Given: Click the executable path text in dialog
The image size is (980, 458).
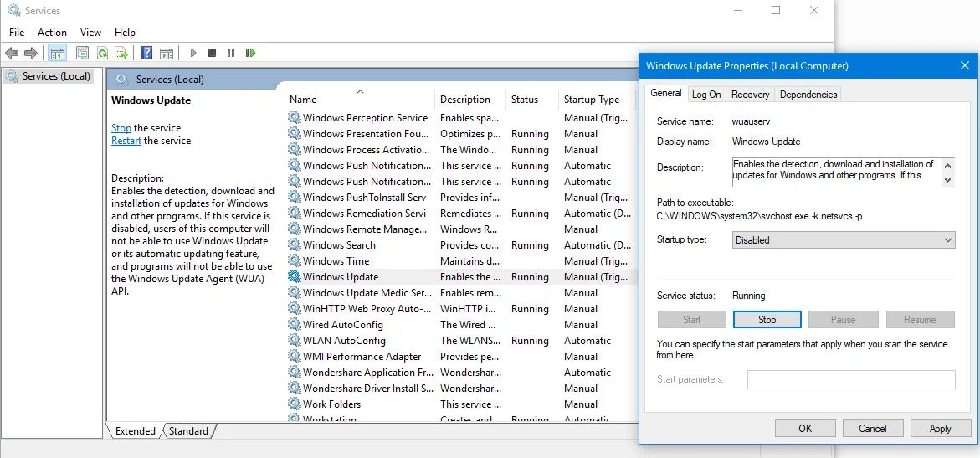Looking at the screenshot, I should [759, 217].
